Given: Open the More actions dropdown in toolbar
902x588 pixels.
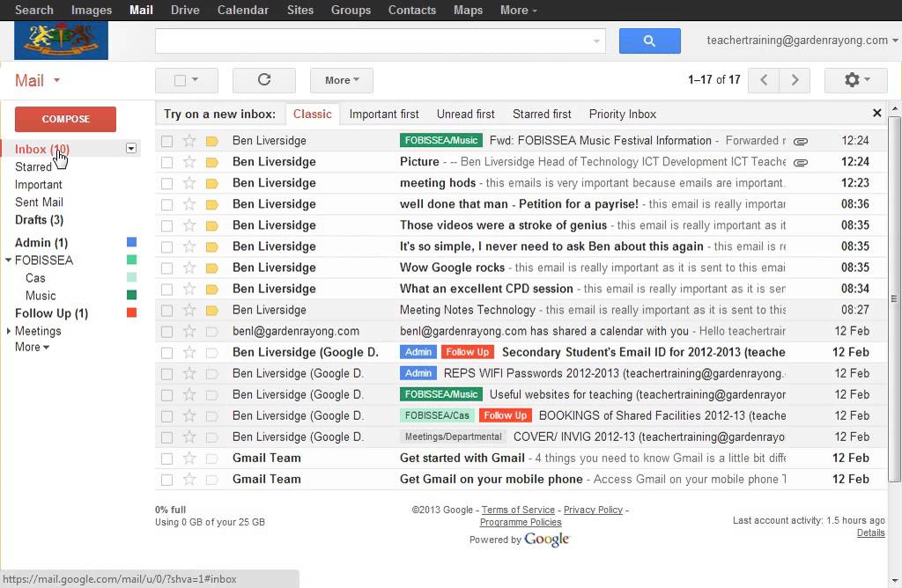Looking at the screenshot, I should (342, 80).
